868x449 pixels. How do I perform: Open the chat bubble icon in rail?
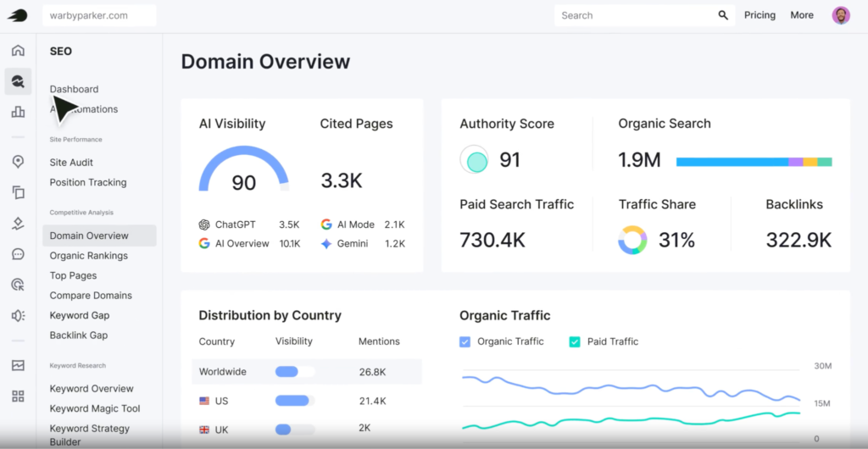tap(19, 254)
